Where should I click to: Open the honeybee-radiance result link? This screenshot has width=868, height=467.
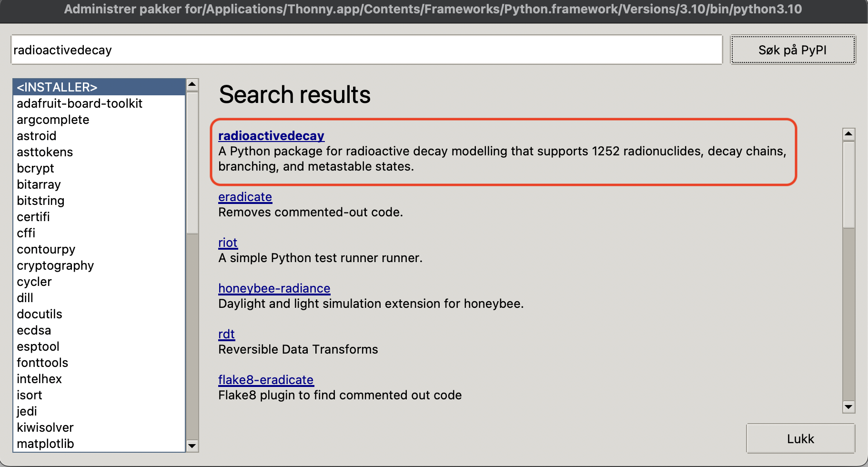(x=274, y=288)
